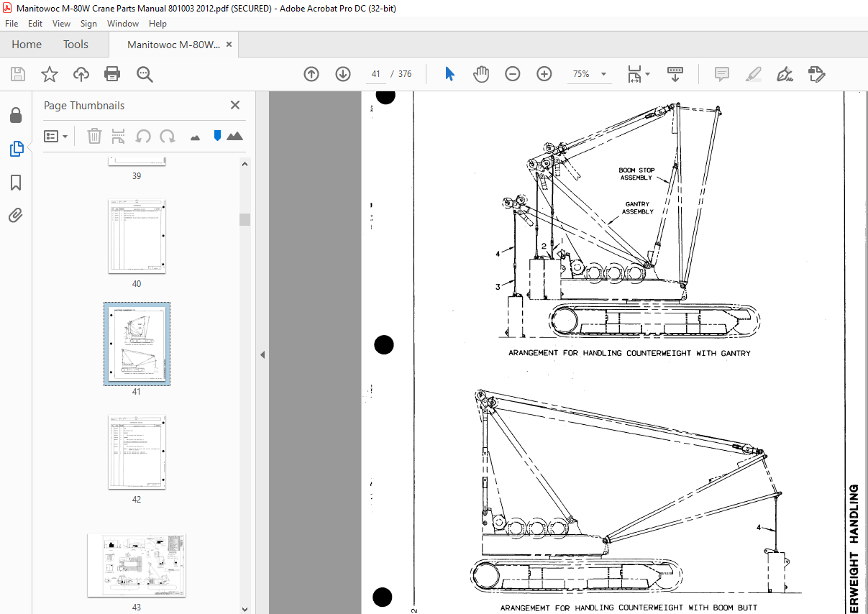
Task: Click the Sign document fountain pen icon
Action: tap(785, 74)
